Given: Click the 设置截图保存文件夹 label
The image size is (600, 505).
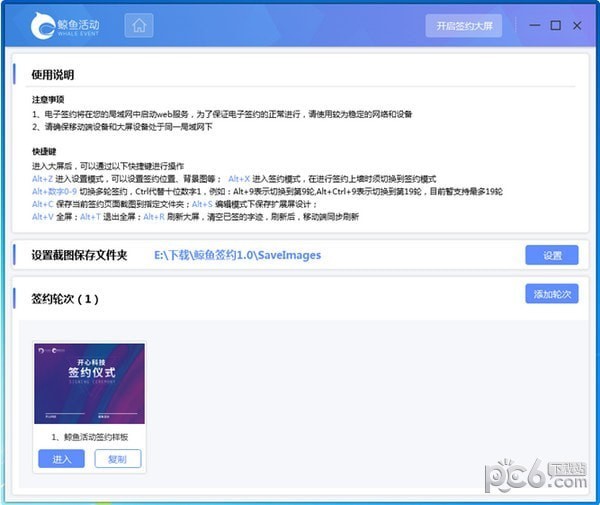Looking at the screenshot, I should click(x=79, y=255).
